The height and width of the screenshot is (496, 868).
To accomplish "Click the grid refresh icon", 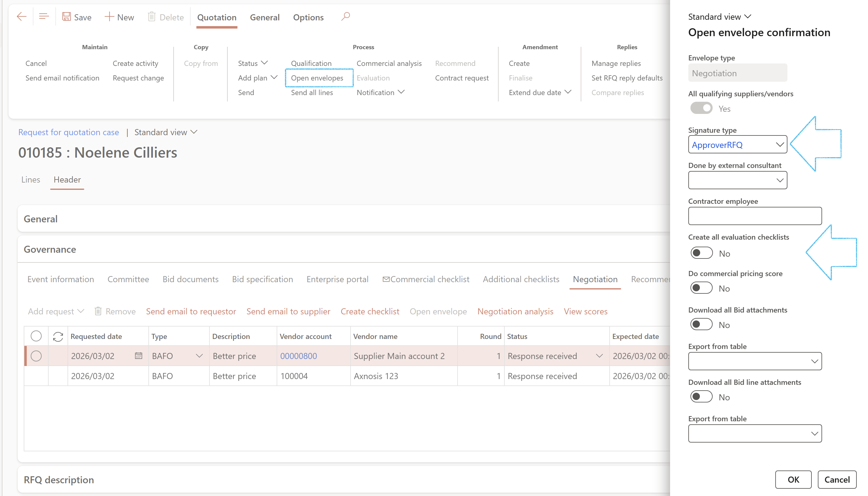I will (x=58, y=337).
